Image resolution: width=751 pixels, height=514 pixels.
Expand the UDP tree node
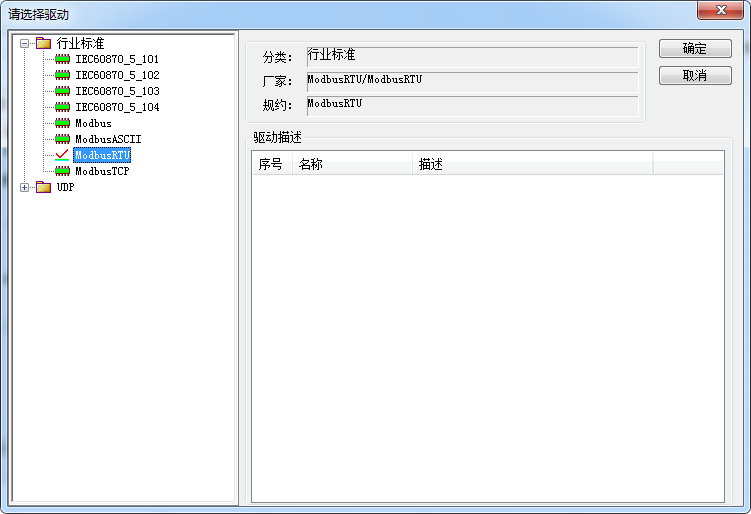(25, 187)
